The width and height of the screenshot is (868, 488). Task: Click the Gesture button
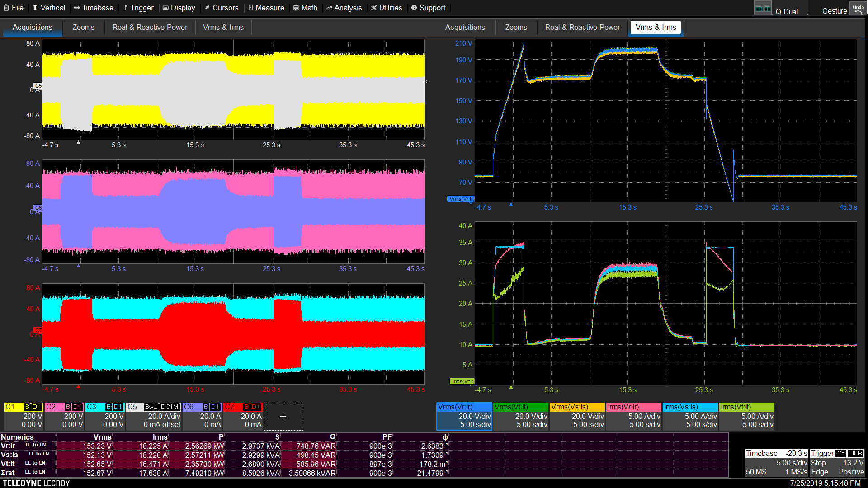tap(834, 11)
